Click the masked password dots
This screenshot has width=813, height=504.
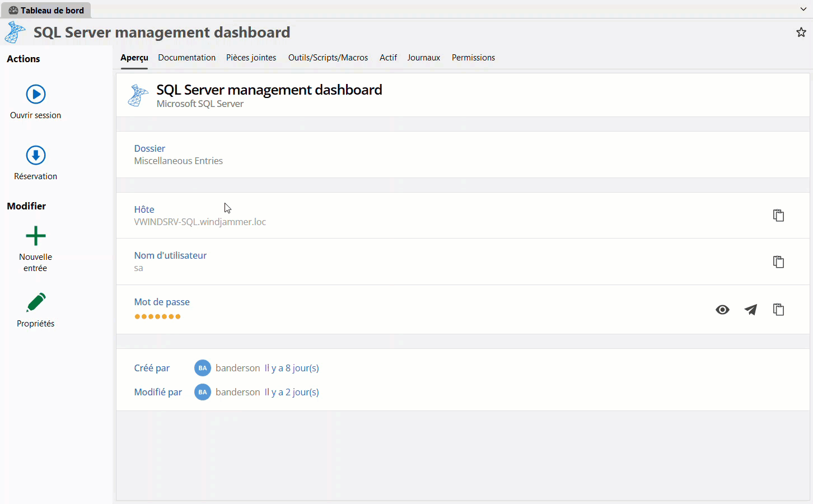point(157,316)
